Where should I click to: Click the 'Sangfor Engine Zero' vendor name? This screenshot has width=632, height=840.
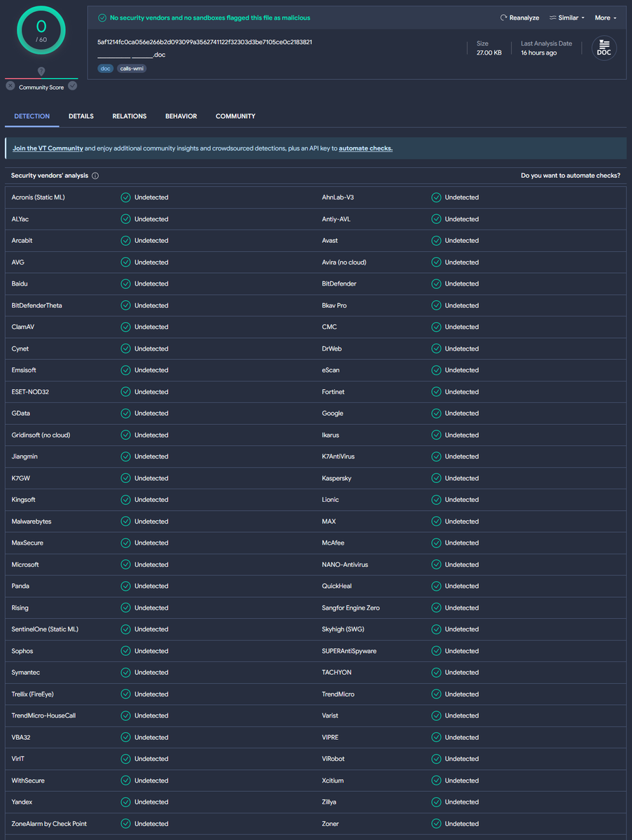tap(351, 608)
